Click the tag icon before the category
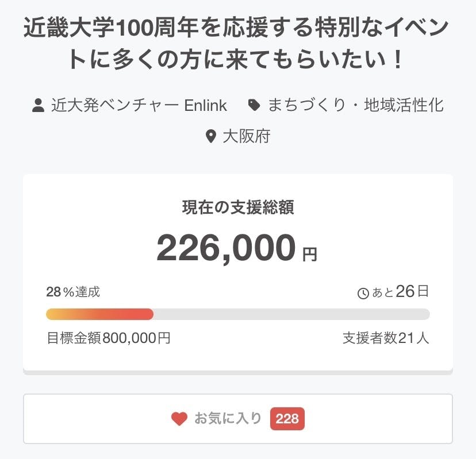Screen dimensions: 476x459 (x=254, y=106)
